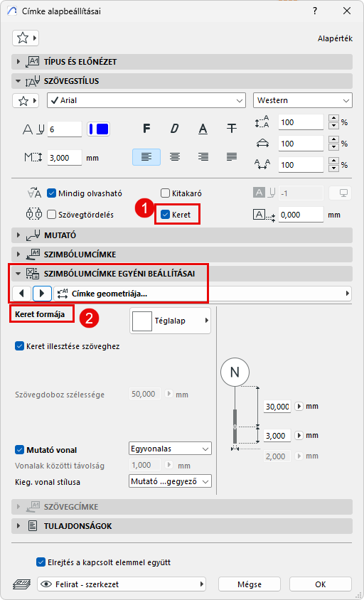This screenshot has width=364, height=600.
Task: Toggle bold text formatting
Action: click(146, 129)
